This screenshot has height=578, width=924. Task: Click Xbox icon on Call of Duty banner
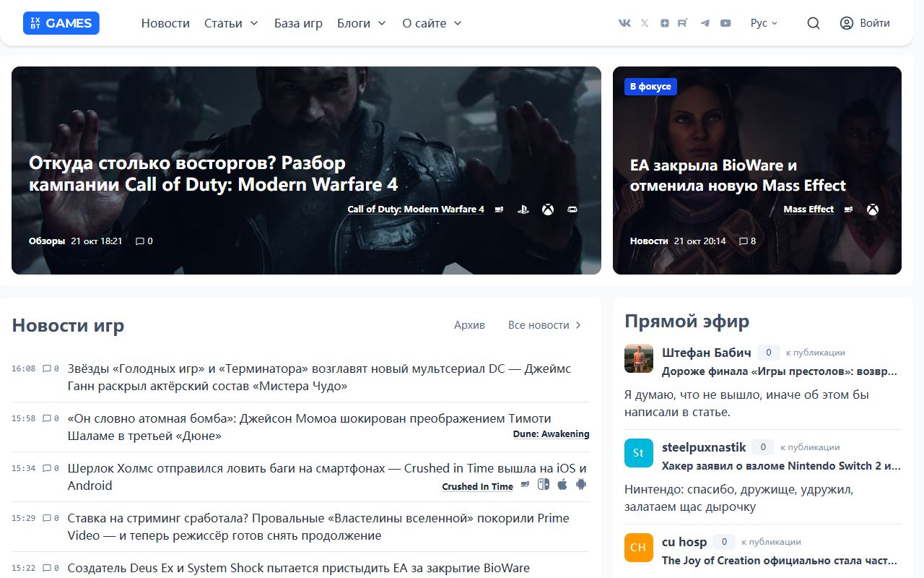[548, 210]
